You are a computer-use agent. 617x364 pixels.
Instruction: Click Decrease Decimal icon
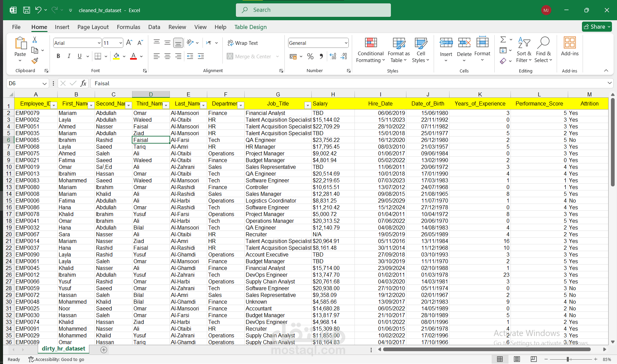click(x=344, y=56)
